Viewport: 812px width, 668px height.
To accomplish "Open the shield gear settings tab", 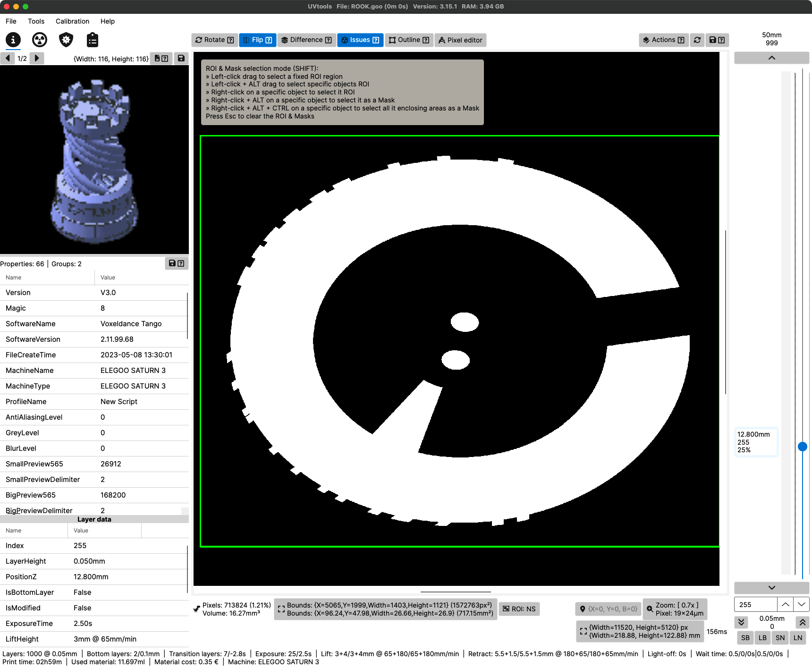I will (x=66, y=40).
